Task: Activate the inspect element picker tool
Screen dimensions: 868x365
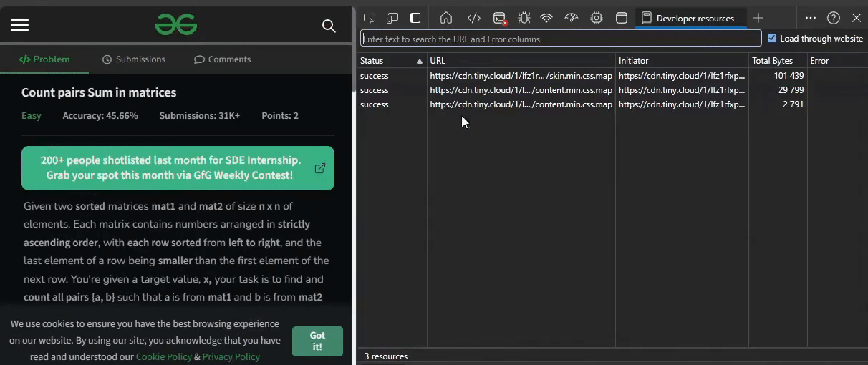Action: pos(370,18)
